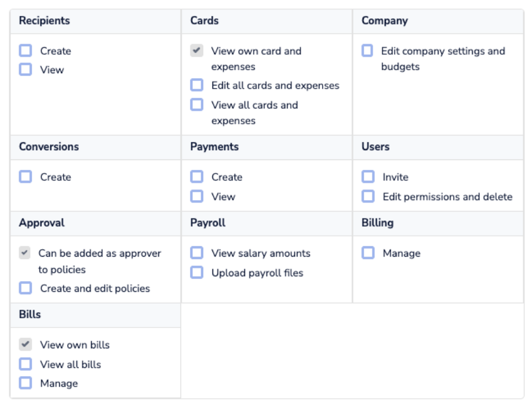Viewport: 532px width, 405px height.
Task: Enable Upload payroll files
Action: click(196, 272)
